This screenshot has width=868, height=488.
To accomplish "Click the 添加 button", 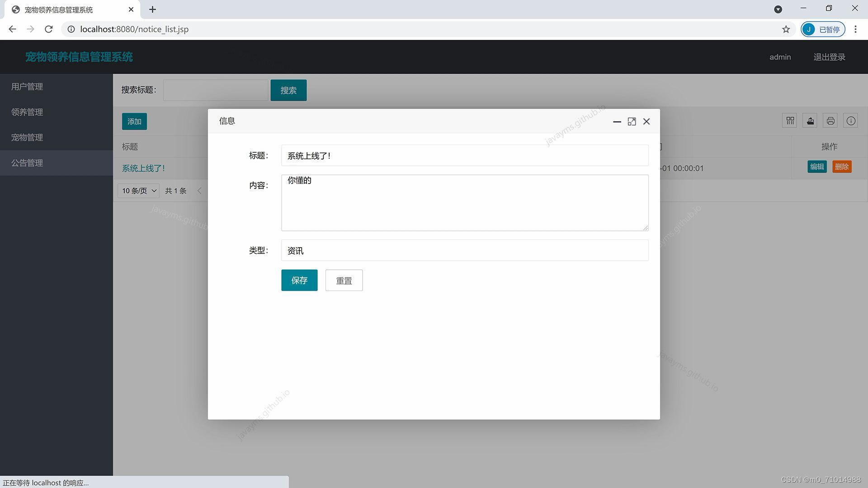I will coord(134,121).
